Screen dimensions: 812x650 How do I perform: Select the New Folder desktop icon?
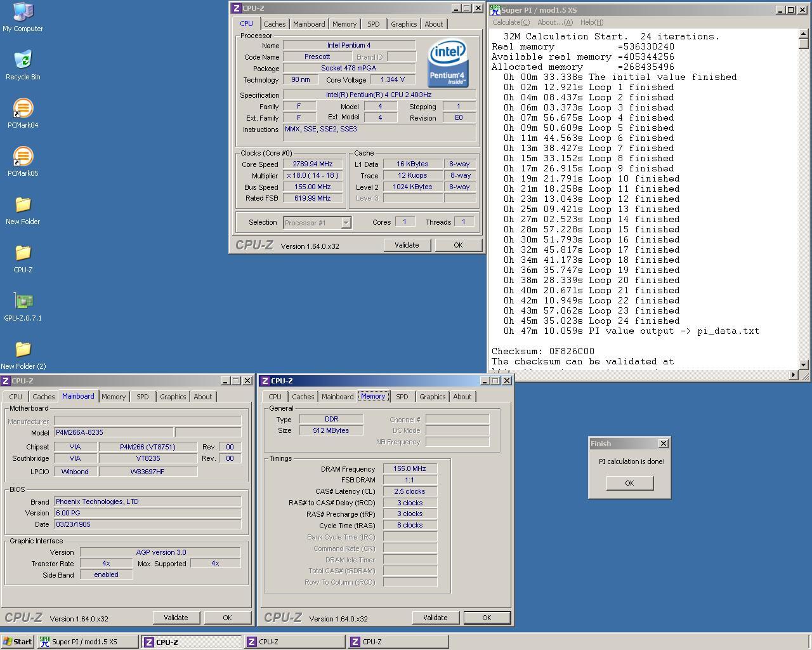click(x=23, y=209)
